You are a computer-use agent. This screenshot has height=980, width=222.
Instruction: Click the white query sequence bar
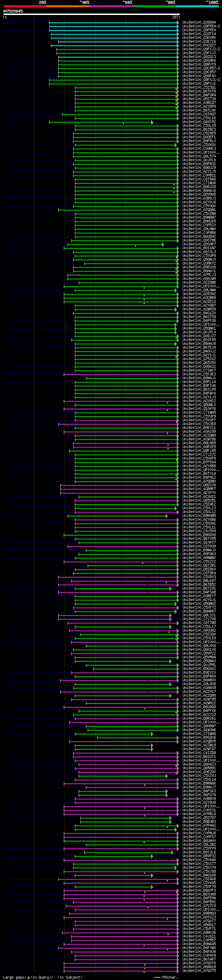(x=92, y=14)
